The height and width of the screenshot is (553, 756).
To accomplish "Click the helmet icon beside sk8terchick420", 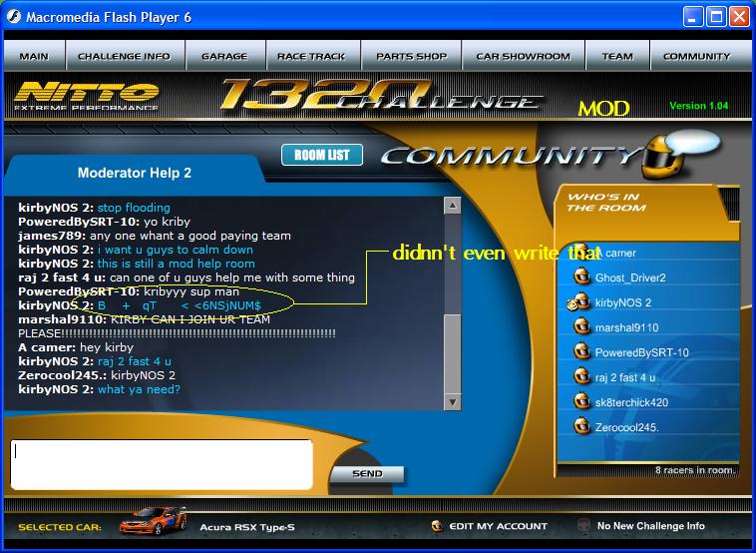I will click(x=581, y=401).
